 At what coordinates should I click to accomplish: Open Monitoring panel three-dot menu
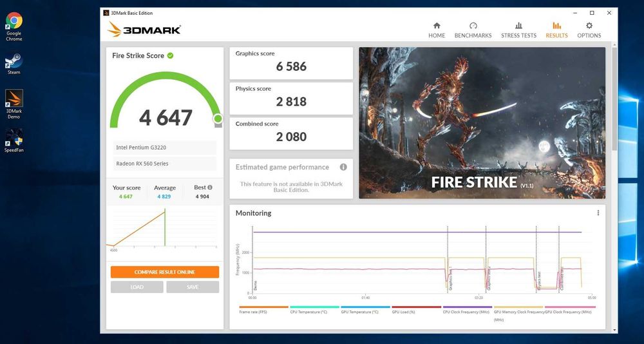598,213
